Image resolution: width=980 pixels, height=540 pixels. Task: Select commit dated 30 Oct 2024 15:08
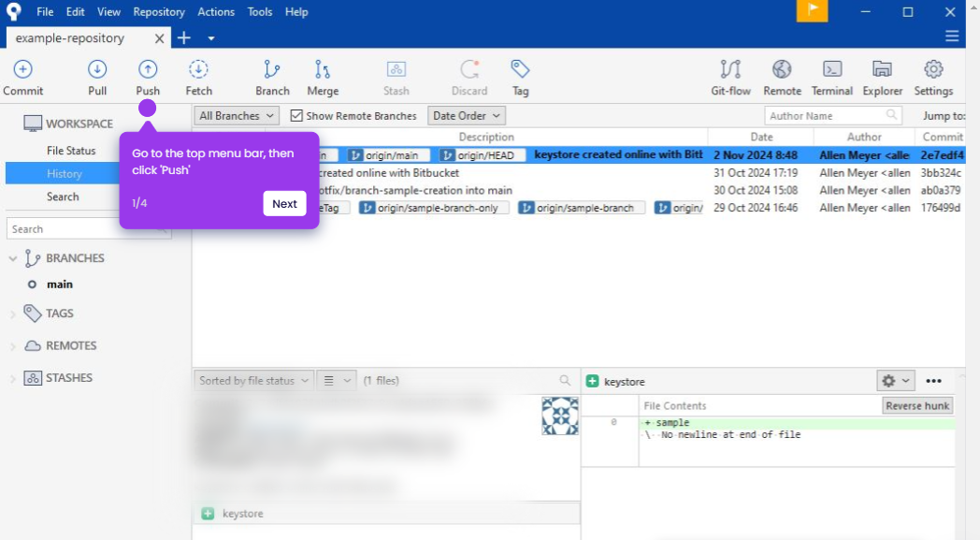click(x=579, y=190)
